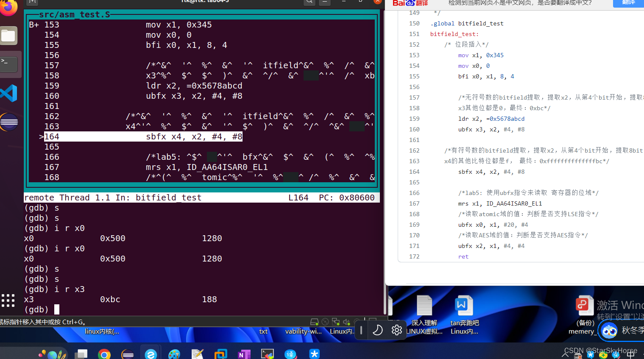Screen dimensions: 644x359
Task: Open Eclipse from the Windows taskbar
Action: click(127, 354)
